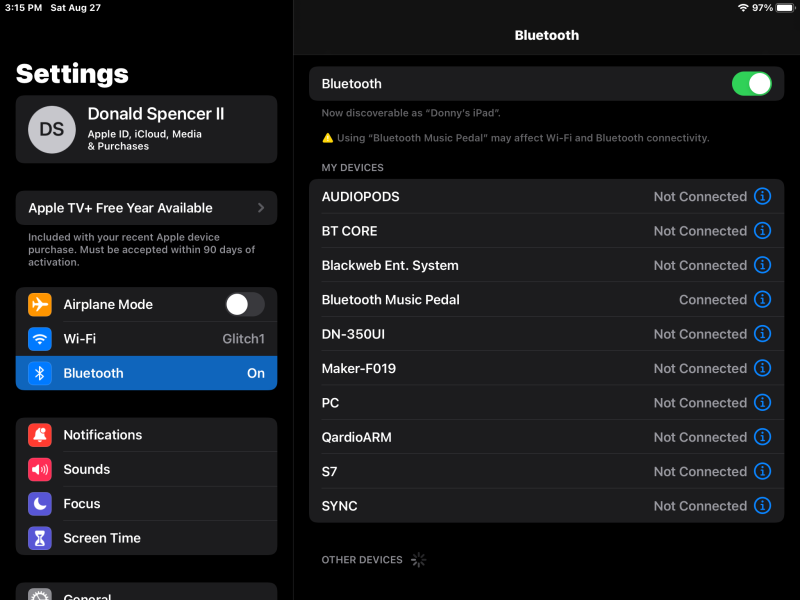
Task: Tap the On status in Bluetooth row
Action: click(x=256, y=373)
